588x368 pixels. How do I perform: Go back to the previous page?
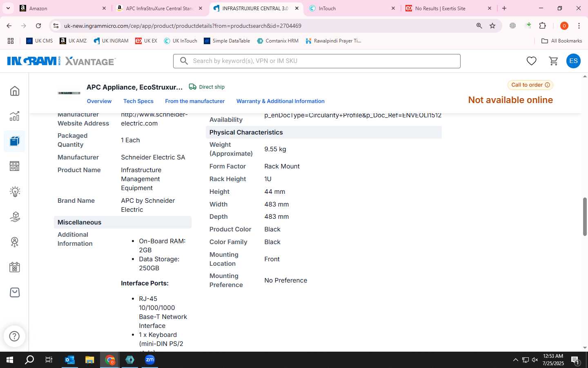(9, 26)
